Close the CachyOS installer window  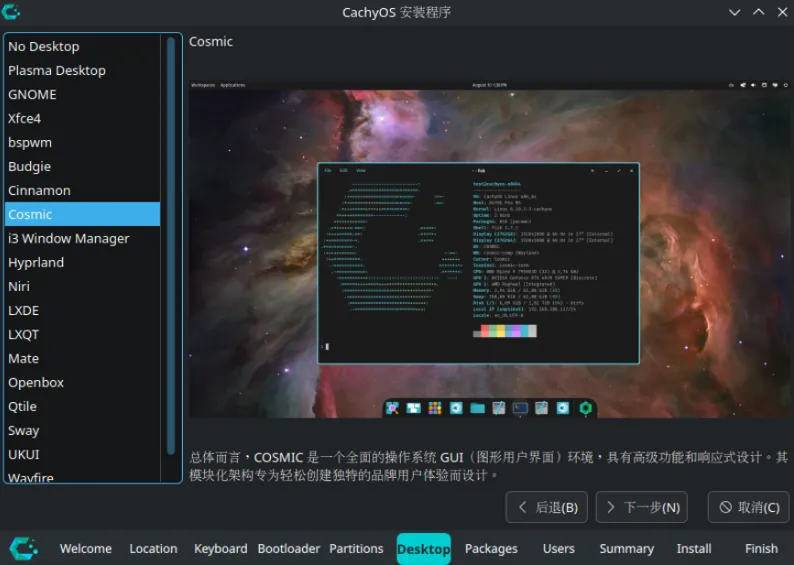coord(782,12)
